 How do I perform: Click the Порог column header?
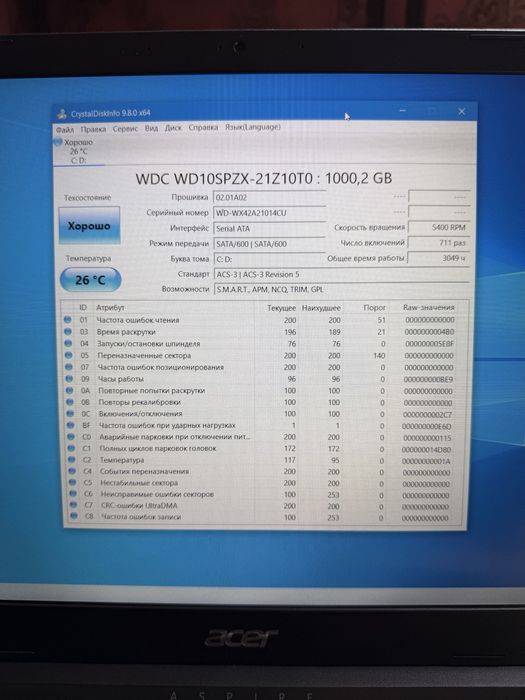374,308
